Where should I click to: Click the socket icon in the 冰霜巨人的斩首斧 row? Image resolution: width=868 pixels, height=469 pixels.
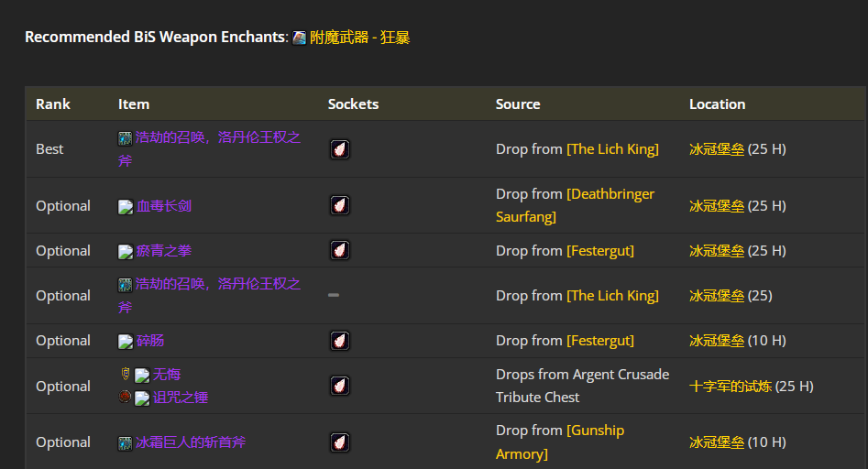(340, 442)
